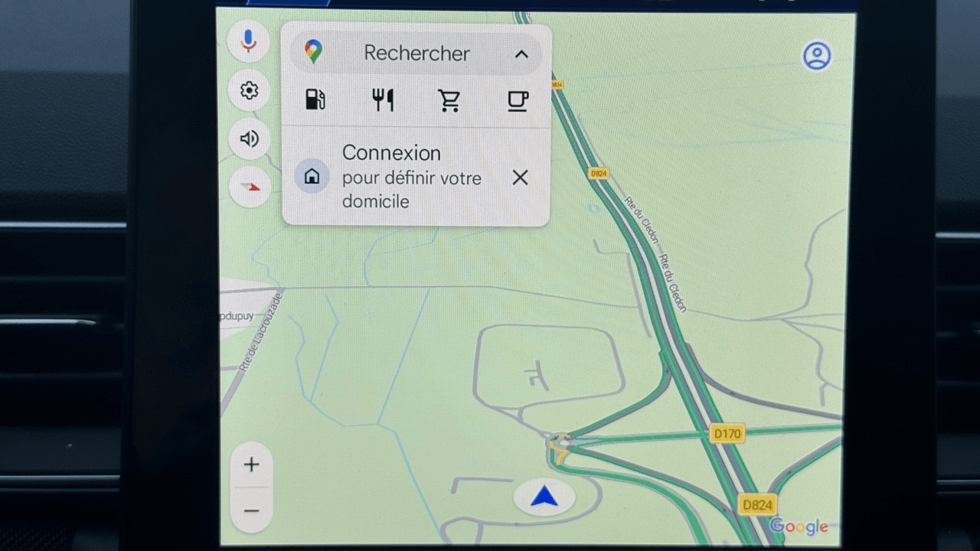Screen dimensions: 980x551
Task: Search for gas stations icon
Action: coord(315,99)
